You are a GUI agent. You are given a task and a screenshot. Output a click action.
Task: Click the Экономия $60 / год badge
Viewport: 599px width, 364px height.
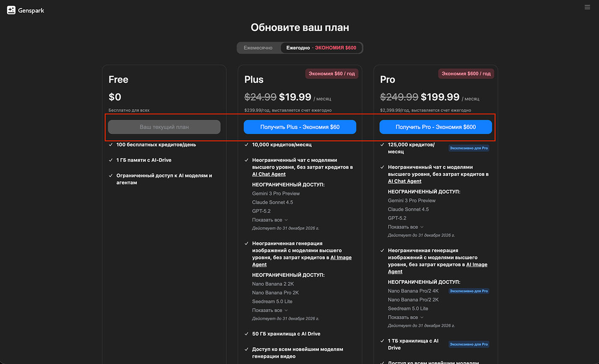click(x=332, y=74)
